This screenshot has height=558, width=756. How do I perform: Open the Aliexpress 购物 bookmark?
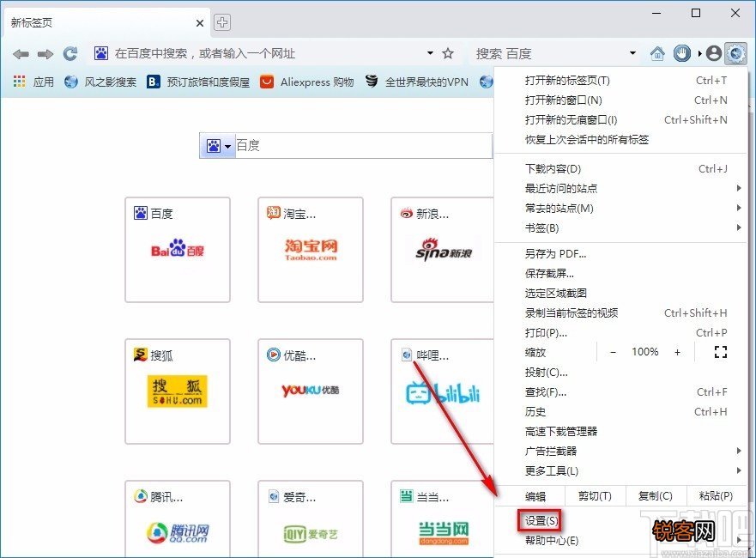pos(306,82)
